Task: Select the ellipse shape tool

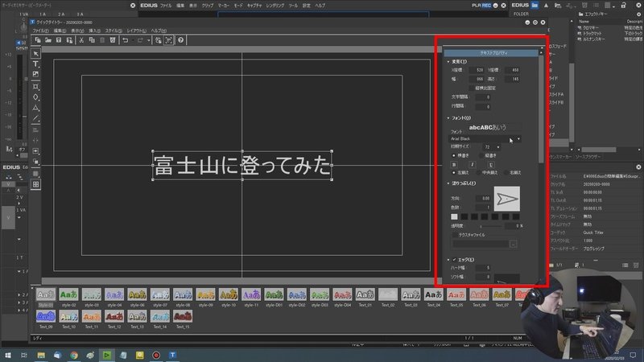Action: click(x=35, y=97)
